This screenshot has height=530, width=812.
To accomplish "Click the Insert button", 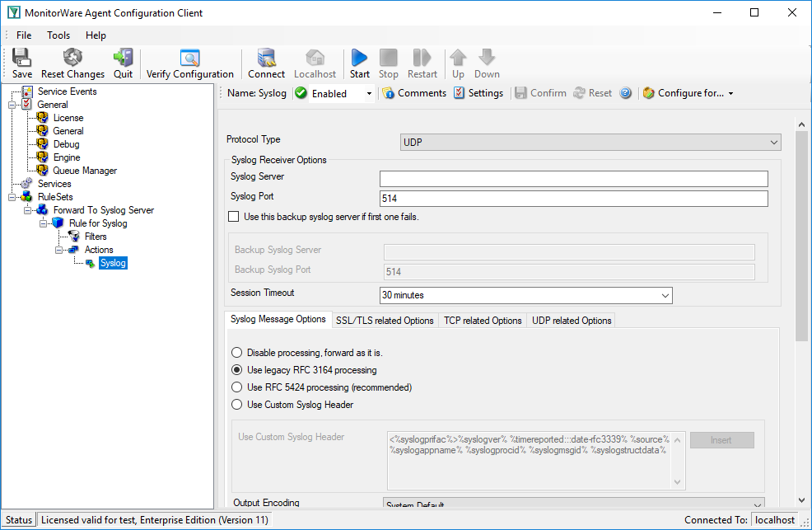I will pos(721,440).
